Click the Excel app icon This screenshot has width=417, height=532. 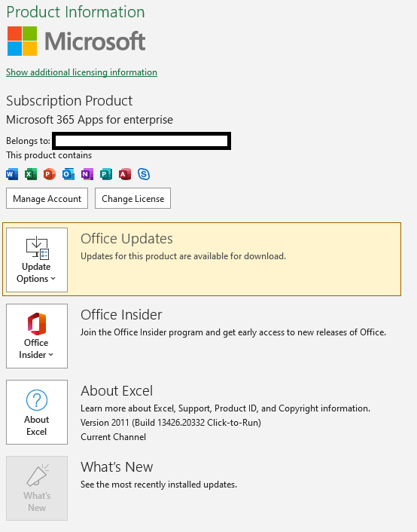31,174
